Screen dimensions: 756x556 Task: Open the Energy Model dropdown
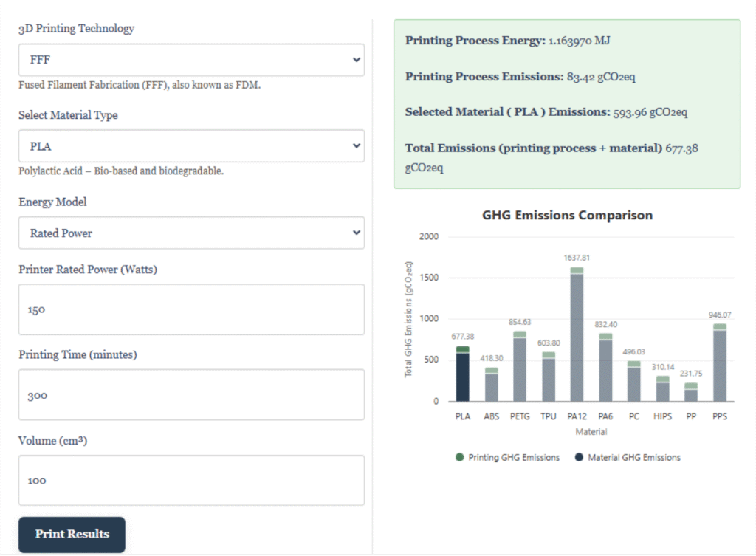[190, 233]
